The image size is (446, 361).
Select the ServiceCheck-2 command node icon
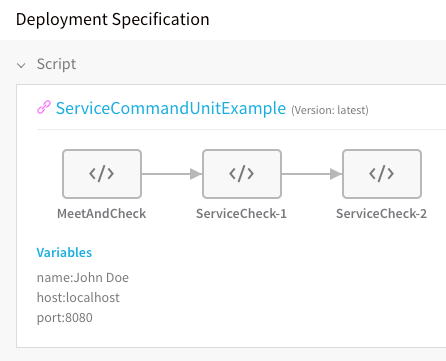tap(382, 174)
